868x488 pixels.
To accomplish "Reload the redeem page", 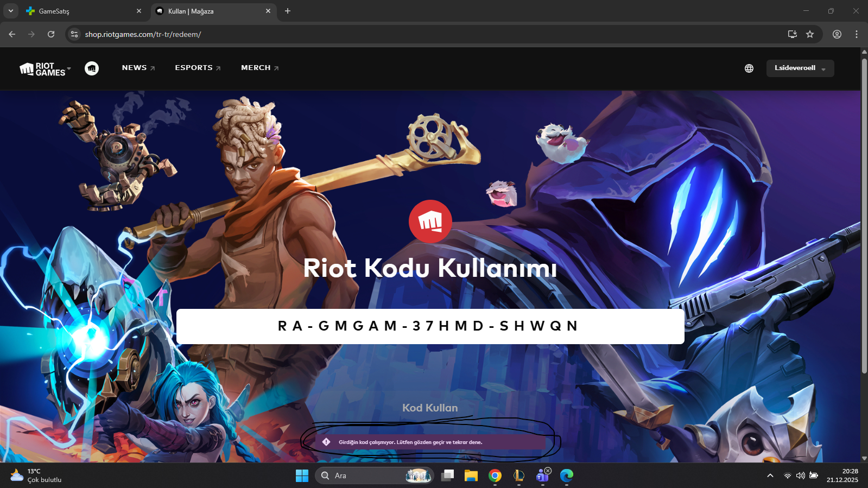I will [51, 34].
